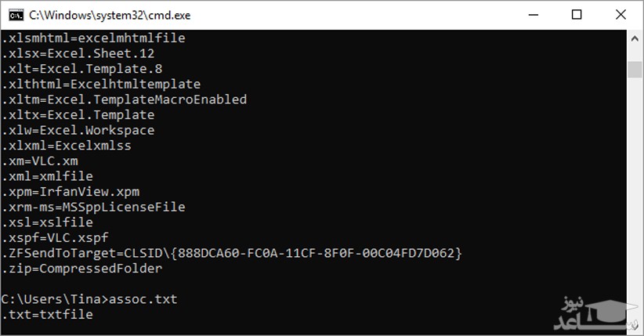Viewport: 644px width, 336px height.
Task: Click the scrollbar track below the thumb
Action: pyautogui.click(x=635, y=196)
